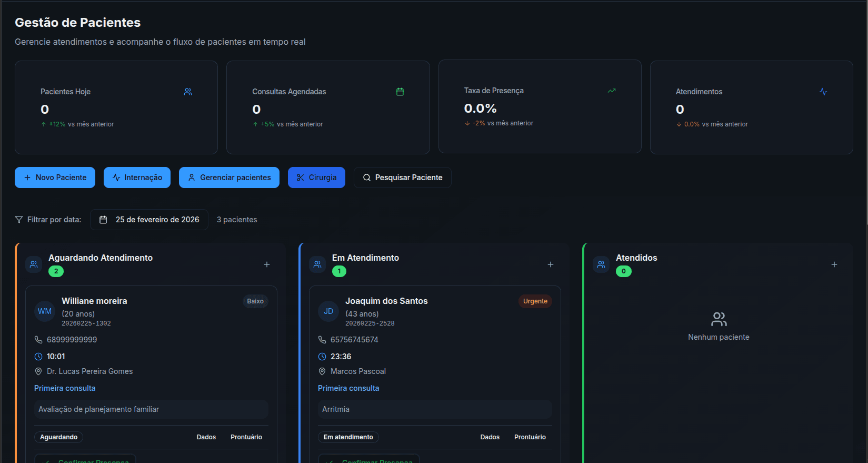Click the Nenhum paciente text in Atendidos
Viewport: 868px width, 463px height.
pyautogui.click(x=719, y=337)
